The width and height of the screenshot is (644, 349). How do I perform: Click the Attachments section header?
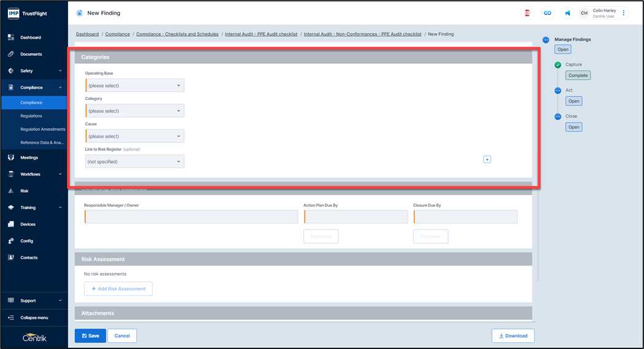[x=303, y=313]
